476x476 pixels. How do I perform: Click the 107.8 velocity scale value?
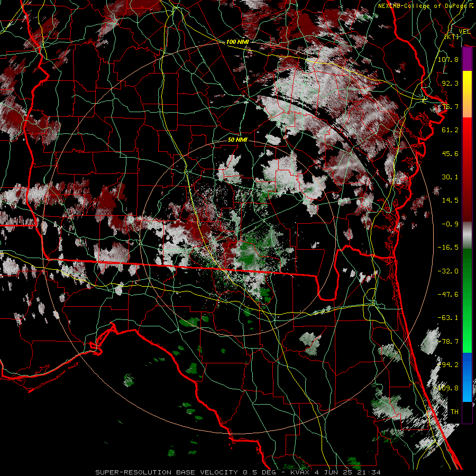pyautogui.click(x=448, y=59)
